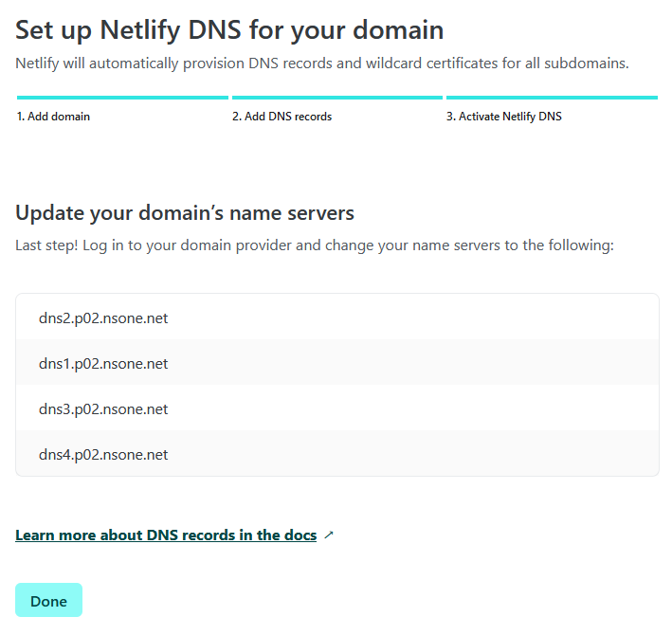Select name server dns4.p02.nsone.net
Screen dimensions: 672x635
(337, 453)
